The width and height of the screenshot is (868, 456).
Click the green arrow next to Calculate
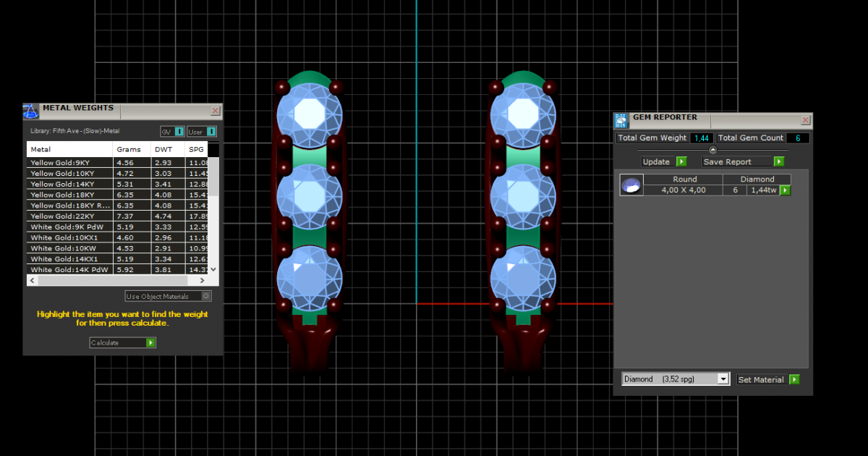coord(150,342)
